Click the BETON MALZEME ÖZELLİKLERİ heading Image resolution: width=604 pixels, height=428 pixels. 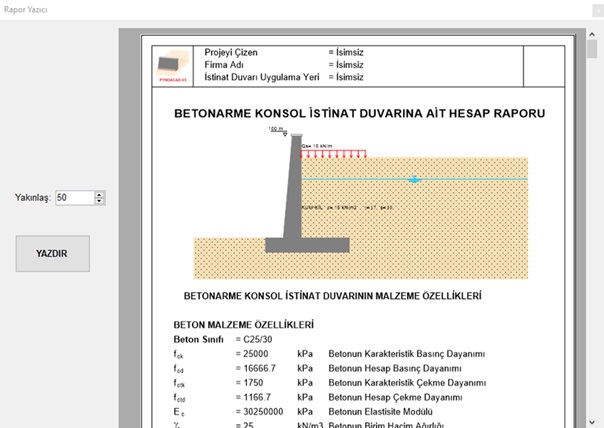[244, 325]
